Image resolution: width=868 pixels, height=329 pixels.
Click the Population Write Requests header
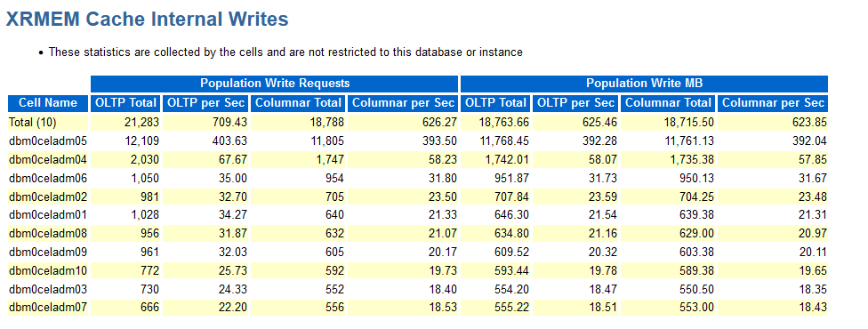click(x=275, y=84)
